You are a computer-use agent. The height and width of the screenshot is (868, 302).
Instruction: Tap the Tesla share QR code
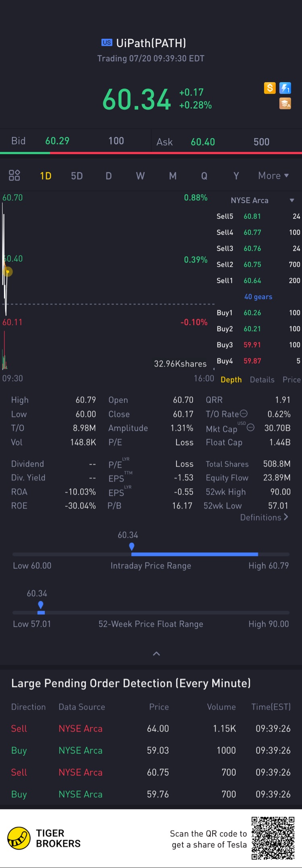[273, 838]
